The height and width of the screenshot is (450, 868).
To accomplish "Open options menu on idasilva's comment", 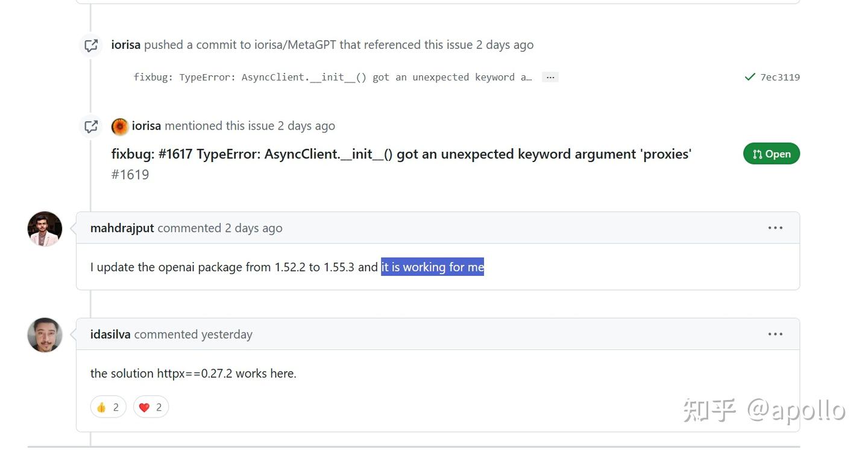I will pos(775,334).
